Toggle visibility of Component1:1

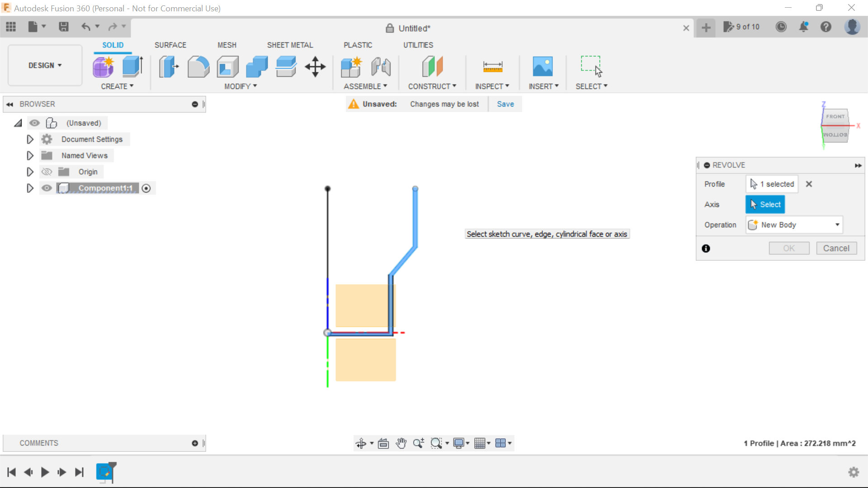click(47, 188)
